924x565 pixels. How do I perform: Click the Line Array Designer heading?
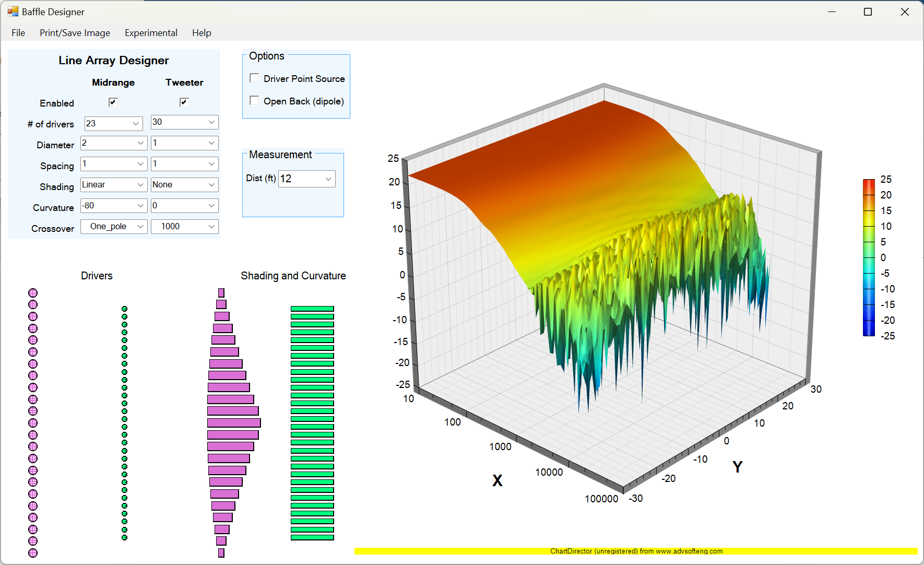[x=114, y=61]
